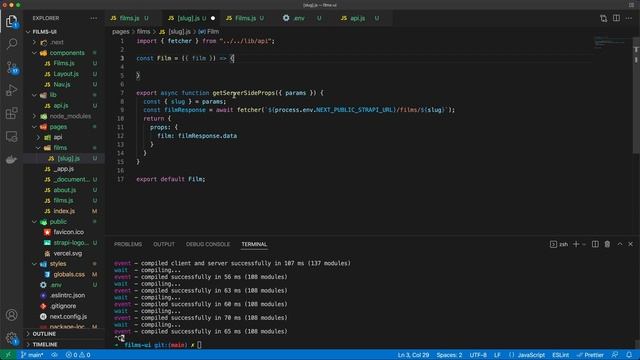Split the editor to the right

[x=616, y=18]
